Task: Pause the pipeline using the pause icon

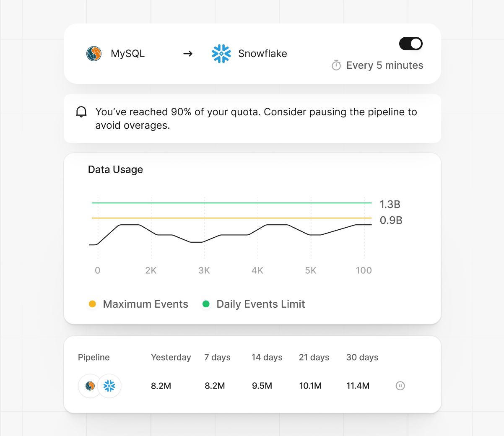Action: [x=400, y=386]
